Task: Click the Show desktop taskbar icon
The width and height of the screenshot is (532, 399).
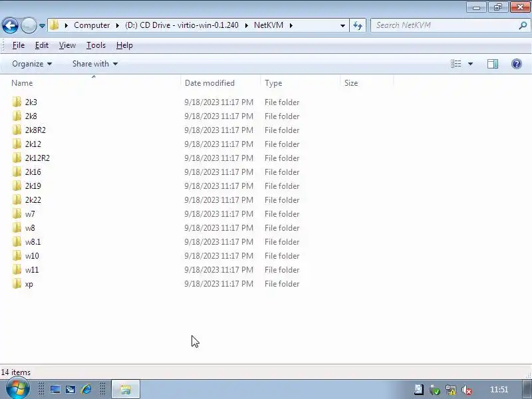Action: [55, 389]
